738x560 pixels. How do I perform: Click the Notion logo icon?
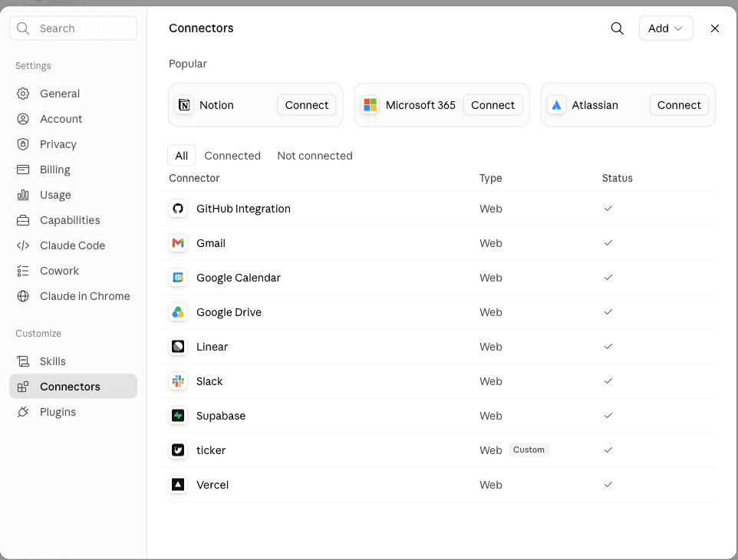(x=184, y=105)
